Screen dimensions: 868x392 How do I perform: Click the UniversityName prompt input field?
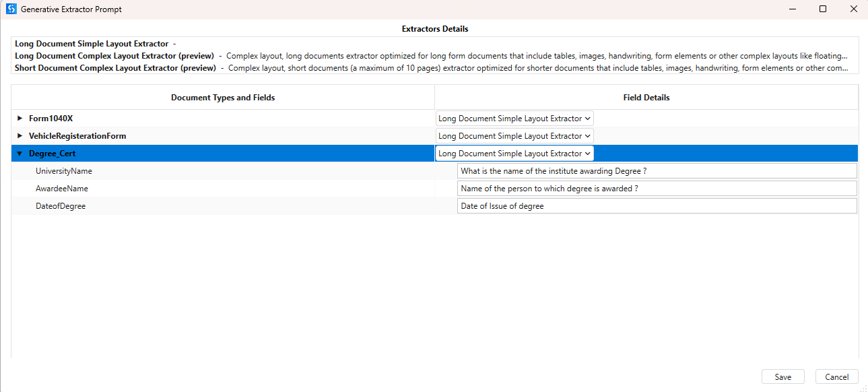tap(657, 171)
